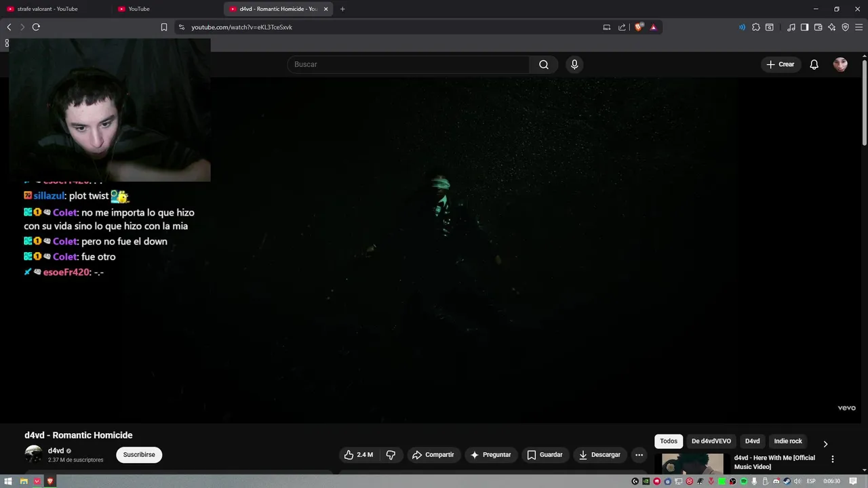The image size is (868, 488).
Task: Click the YouTube search magnifier button
Action: coord(544,64)
